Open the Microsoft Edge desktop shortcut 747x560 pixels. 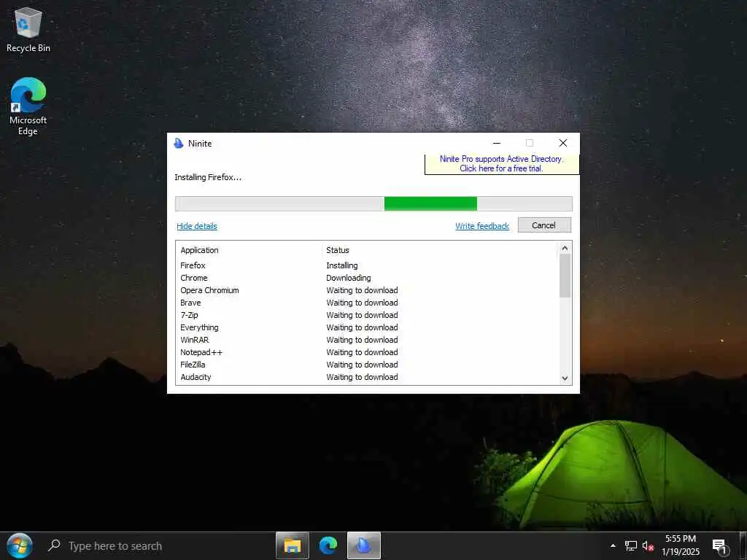coord(28,106)
